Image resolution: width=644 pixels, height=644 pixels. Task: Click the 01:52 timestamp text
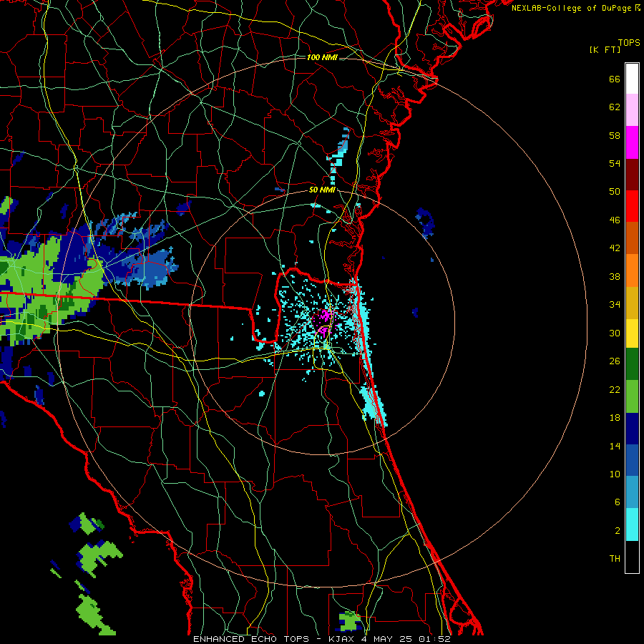click(x=434, y=639)
